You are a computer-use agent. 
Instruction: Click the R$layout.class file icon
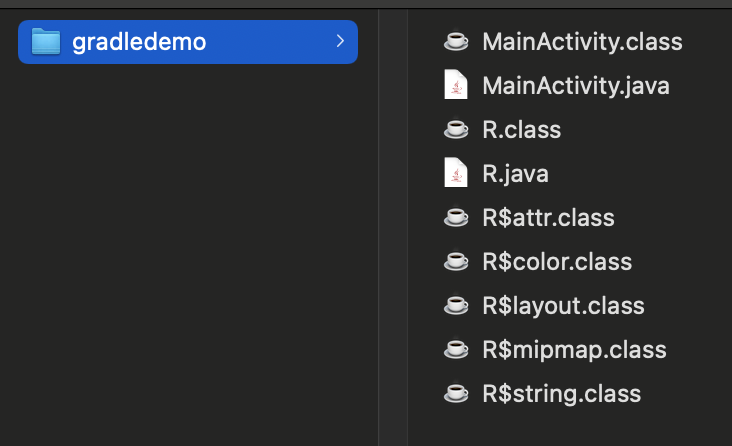456,306
